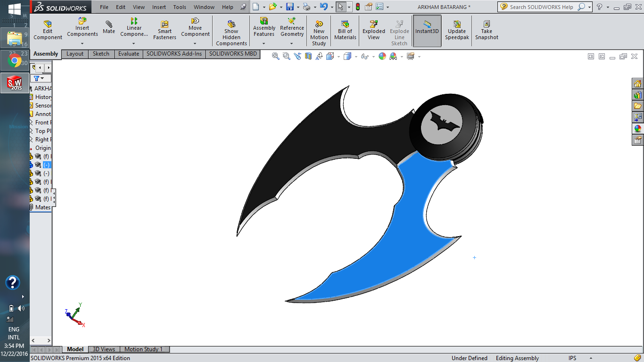This screenshot has width=644, height=362.
Task: Click Take Snapshot tool
Action: point(487,30)
